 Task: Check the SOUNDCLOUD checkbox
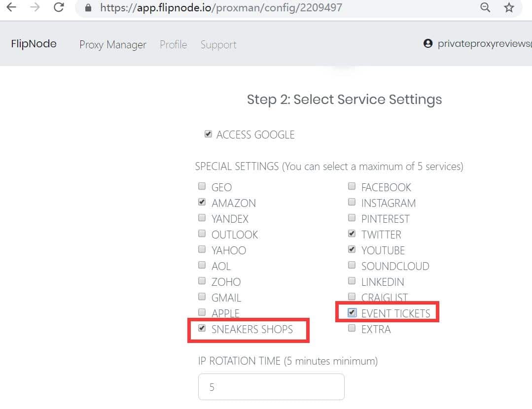[x=352, y=265]
